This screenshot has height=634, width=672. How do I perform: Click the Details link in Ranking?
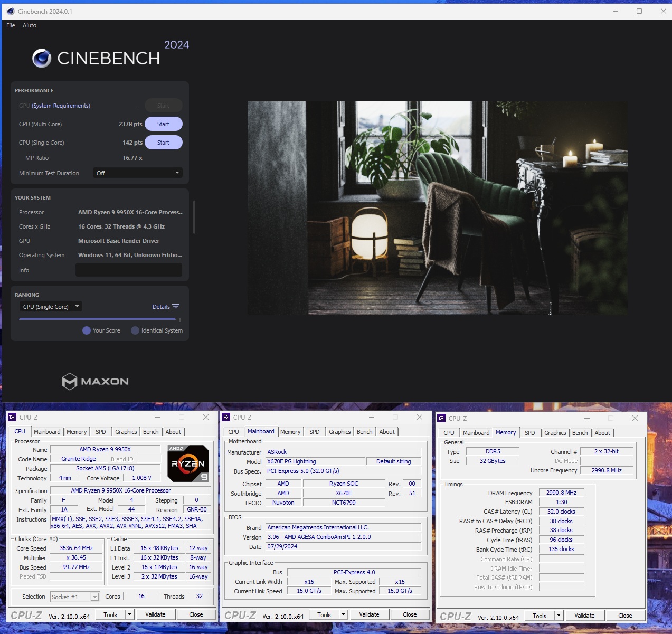pos(161,307)
